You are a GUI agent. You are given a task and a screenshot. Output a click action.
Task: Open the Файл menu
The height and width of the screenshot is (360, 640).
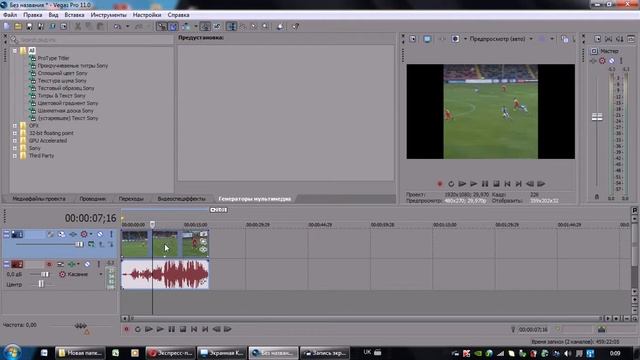(10, 15)
